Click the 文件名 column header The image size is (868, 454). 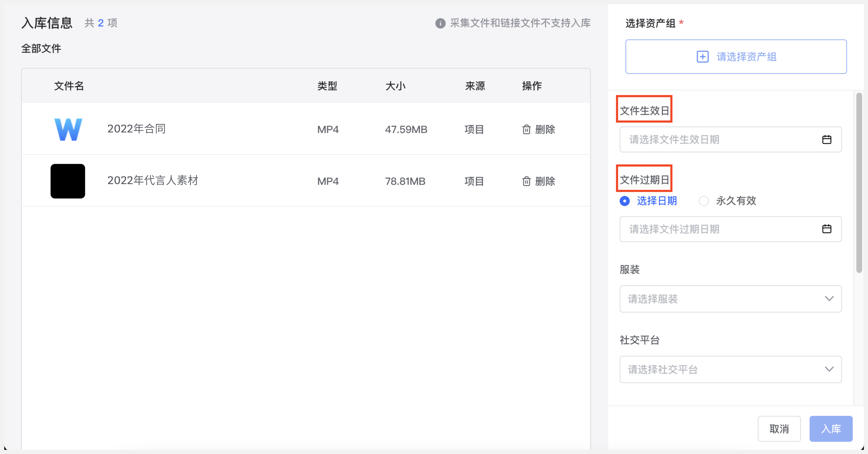pyautogui.click(x=69, y=86)
